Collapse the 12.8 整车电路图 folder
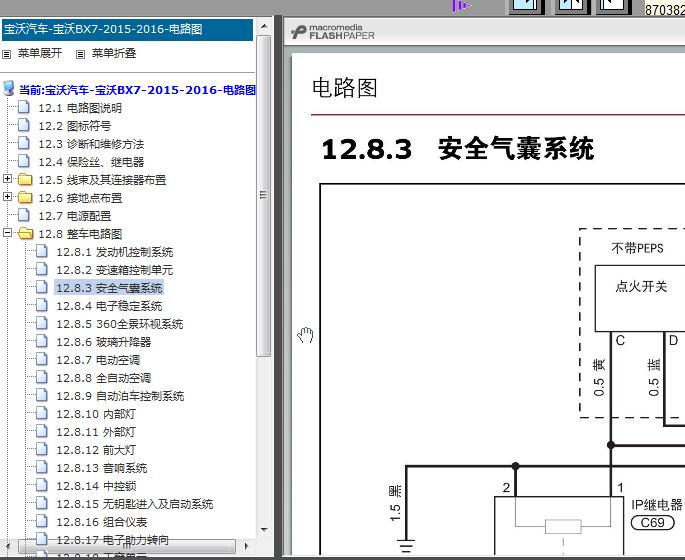 7,232
